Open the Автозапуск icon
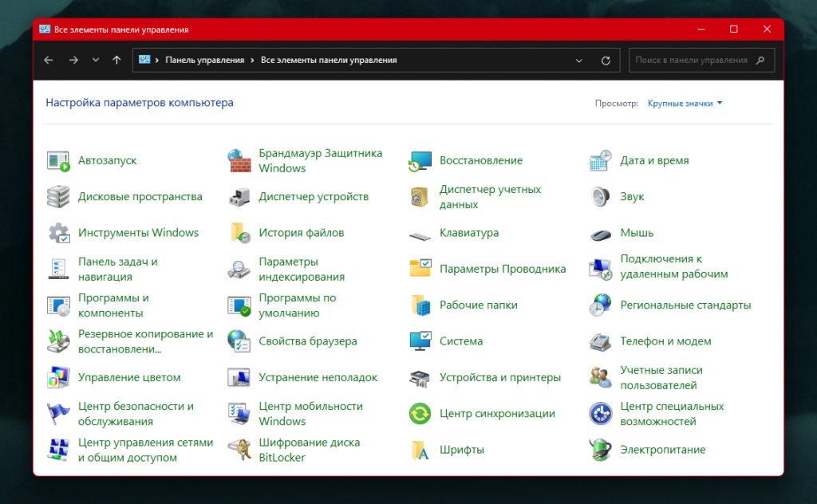The image size is (817, 504). tap(58, 161)
